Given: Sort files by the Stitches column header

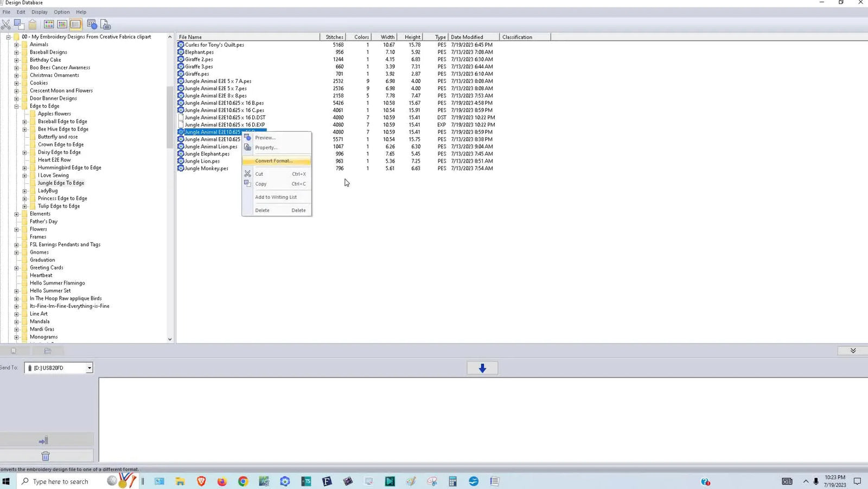Looking at the screenshot, I should (334, 36).
